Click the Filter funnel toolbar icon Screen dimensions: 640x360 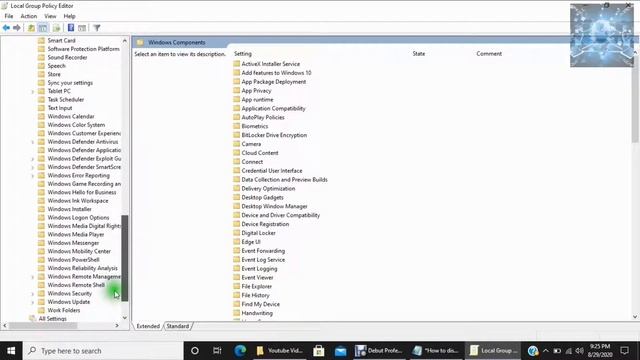click(97, 28)
